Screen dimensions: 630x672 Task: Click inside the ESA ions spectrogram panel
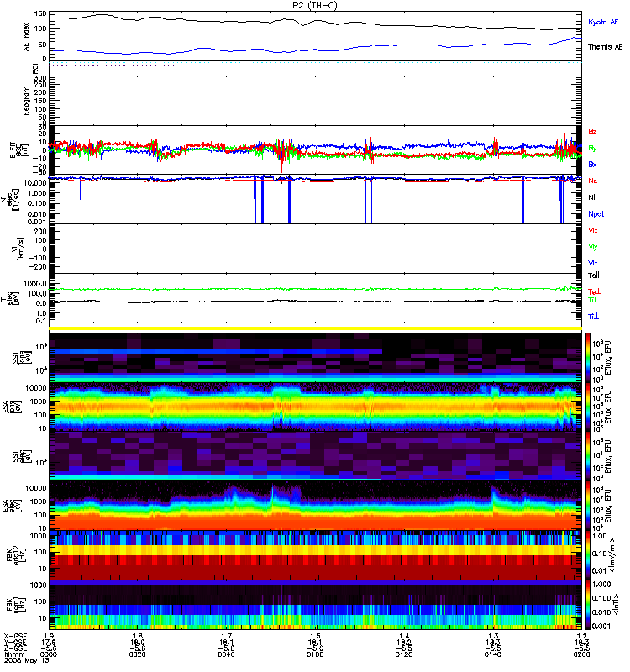click(x=315, y=406)
